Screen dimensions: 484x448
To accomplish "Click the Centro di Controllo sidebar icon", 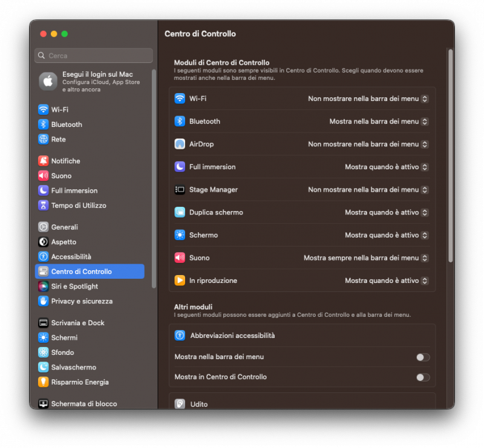I will coord(43,271).
